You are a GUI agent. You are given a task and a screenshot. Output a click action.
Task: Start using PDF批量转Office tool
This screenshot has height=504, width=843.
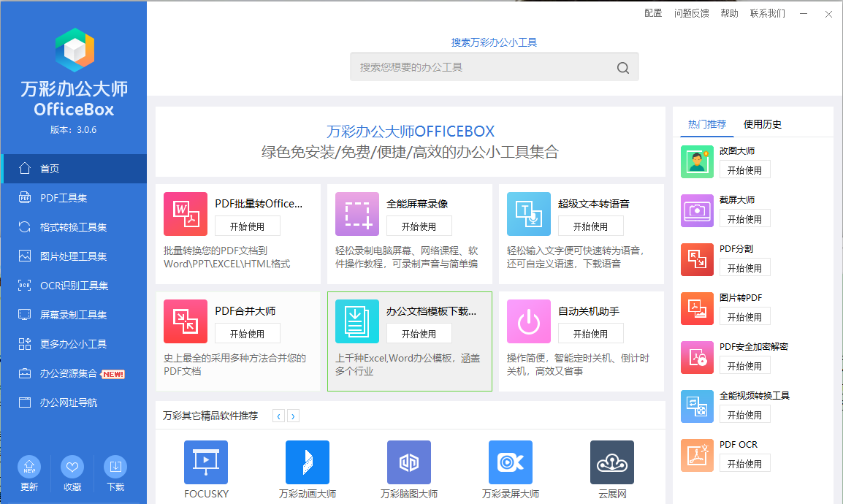248,226
